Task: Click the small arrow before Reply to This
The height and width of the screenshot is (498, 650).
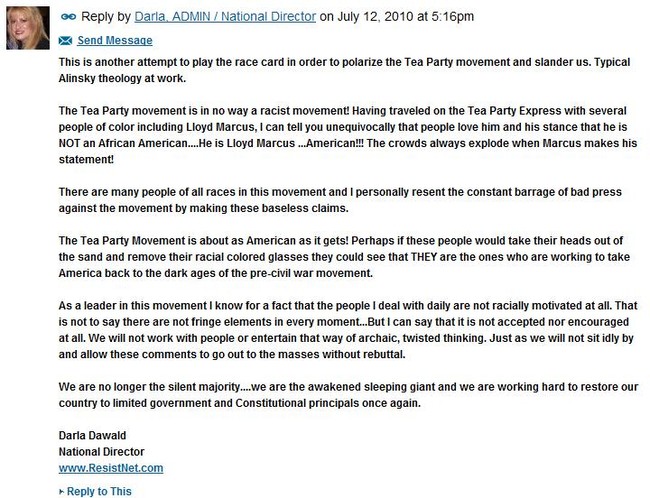Action: (x=61, y=492)
